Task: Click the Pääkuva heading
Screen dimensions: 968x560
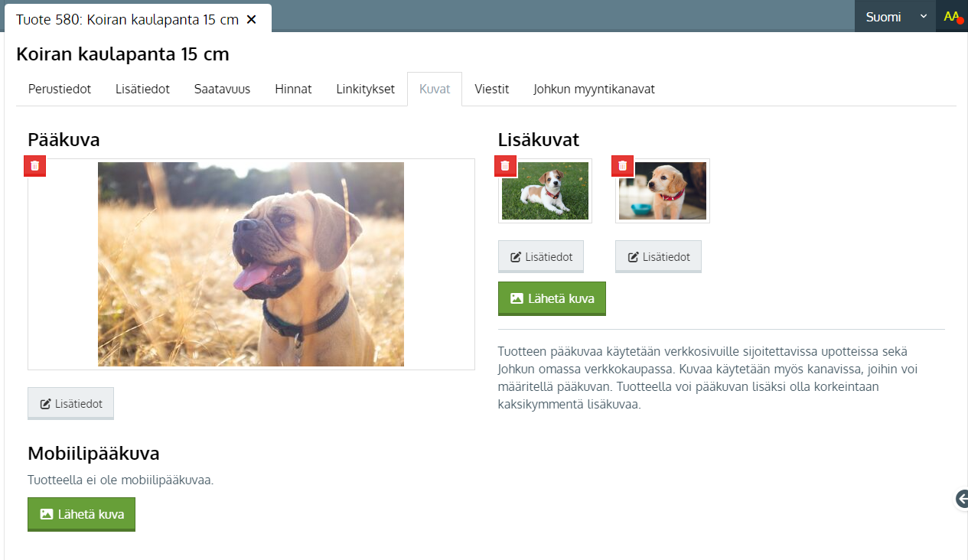Action: (x=64, y=140)
